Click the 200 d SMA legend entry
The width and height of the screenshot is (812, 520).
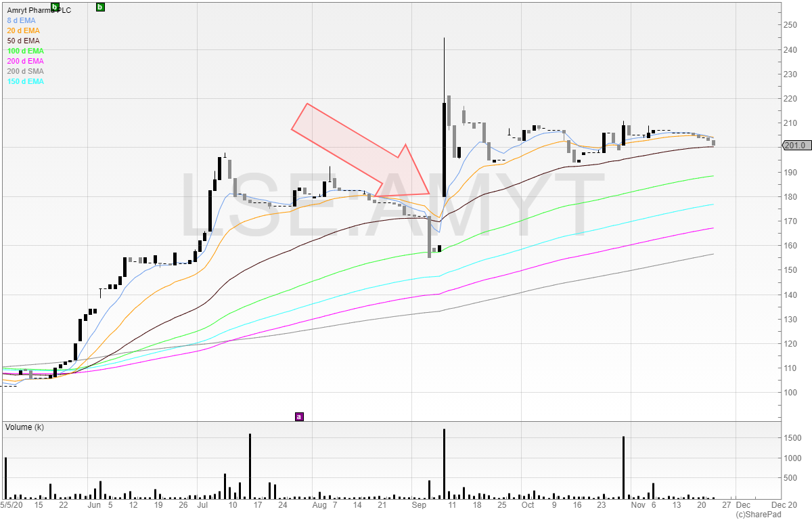point(25,71)
